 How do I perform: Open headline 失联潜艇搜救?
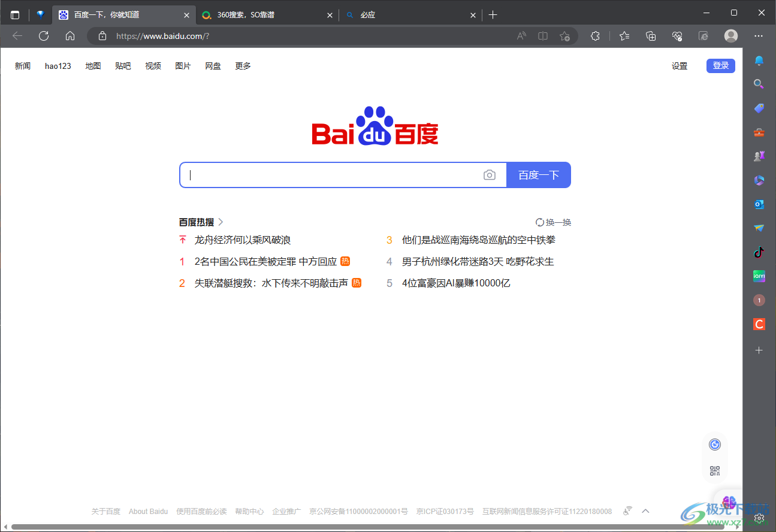pyautogui.click(x=271, y=283)
